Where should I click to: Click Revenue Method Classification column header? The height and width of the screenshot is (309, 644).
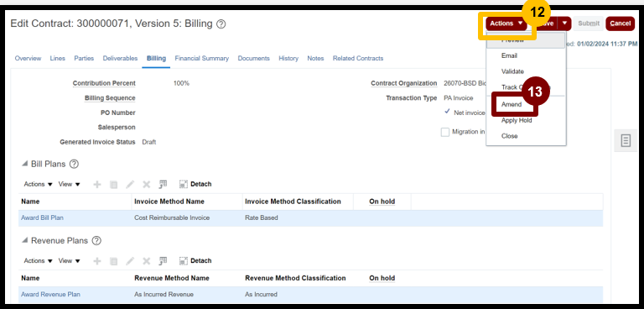click(295, 278)
